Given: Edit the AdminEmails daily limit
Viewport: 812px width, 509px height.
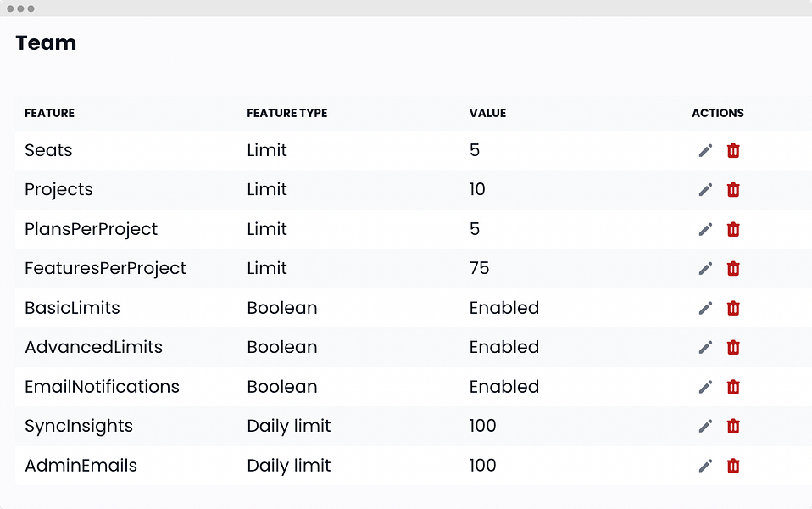Looking at the screenshot, I should pos(705,466).
